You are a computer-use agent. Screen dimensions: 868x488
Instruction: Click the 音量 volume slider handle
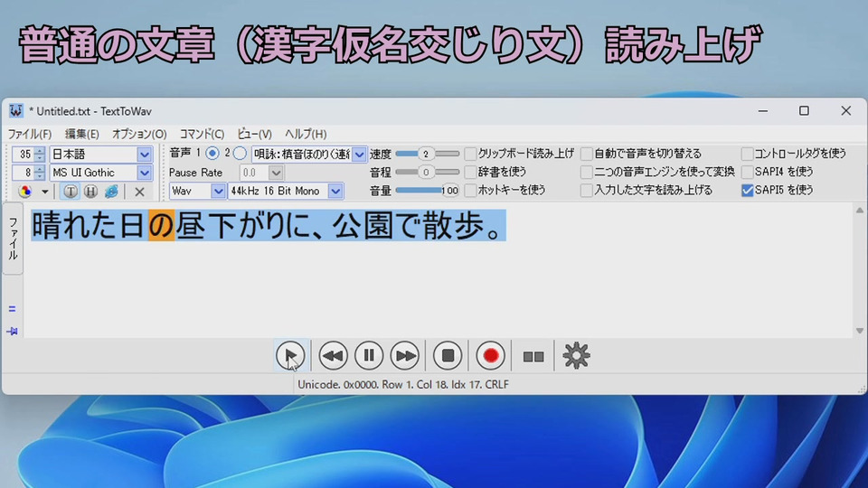click(x=449, y=191)
